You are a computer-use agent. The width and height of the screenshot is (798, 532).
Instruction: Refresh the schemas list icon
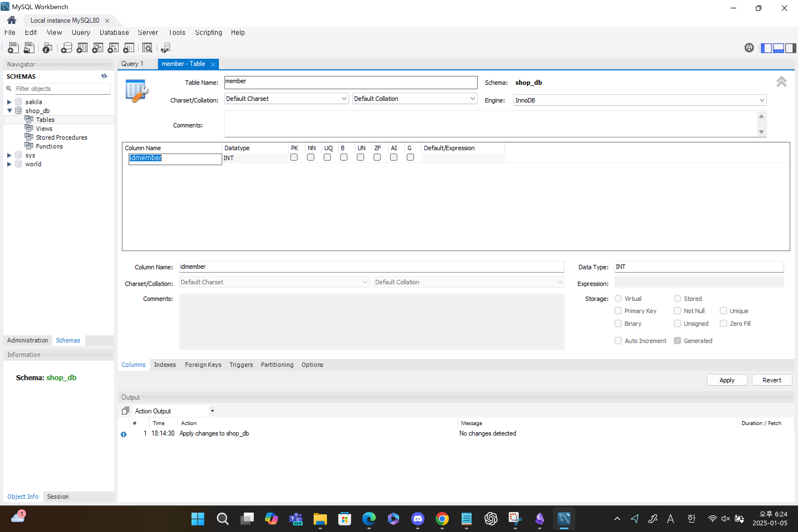(104, 76)
